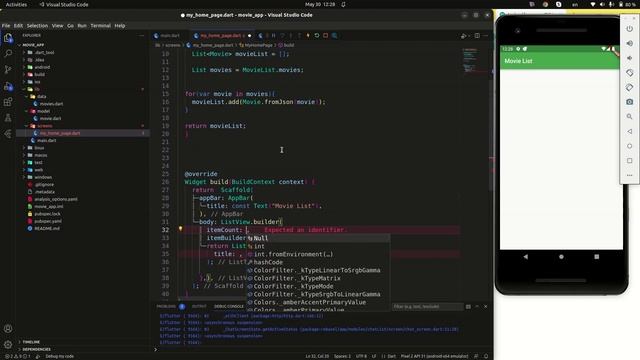640x360 pixels.
Task: Open pubspec.yaml in the explorer
Action: coord(48,221)
